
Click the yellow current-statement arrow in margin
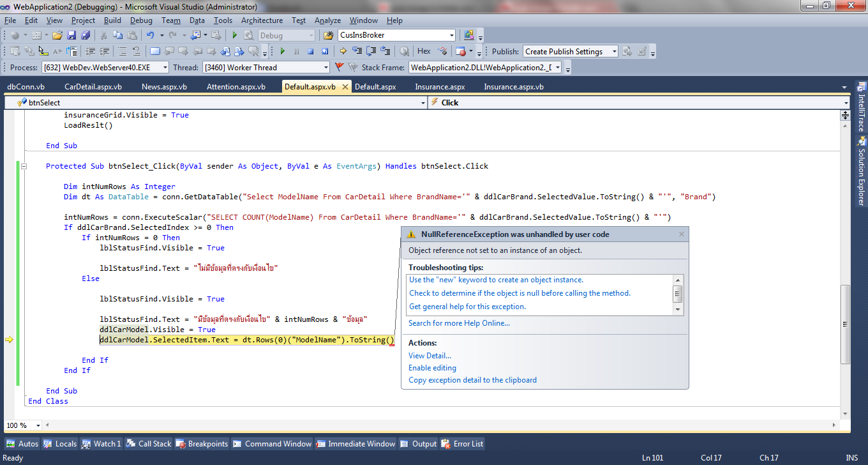tap(9, 340)
